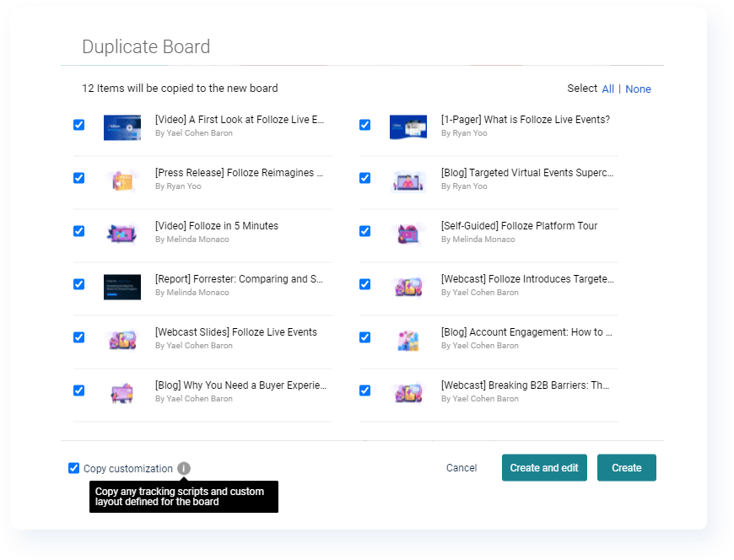Deselect Blog Targeted Virtual Events checkbox

pyautogui.click(x=365, y=178)
